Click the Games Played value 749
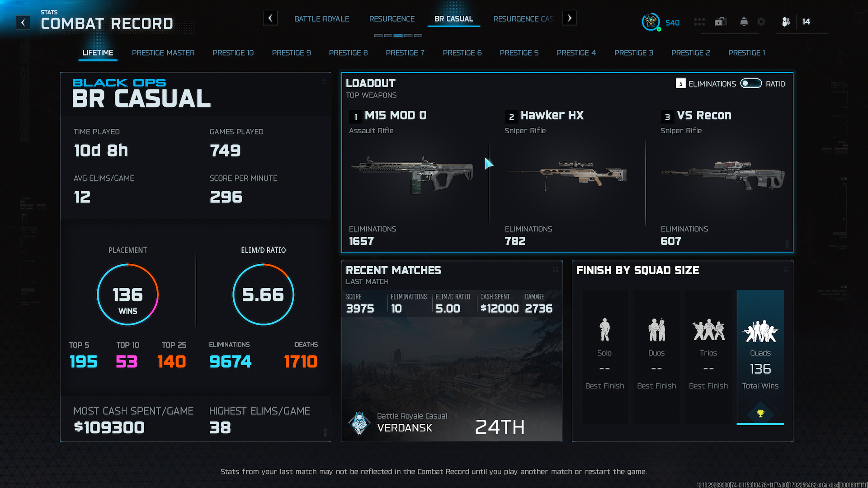Viewport: 868px width, 488px height. coord(225,150)
